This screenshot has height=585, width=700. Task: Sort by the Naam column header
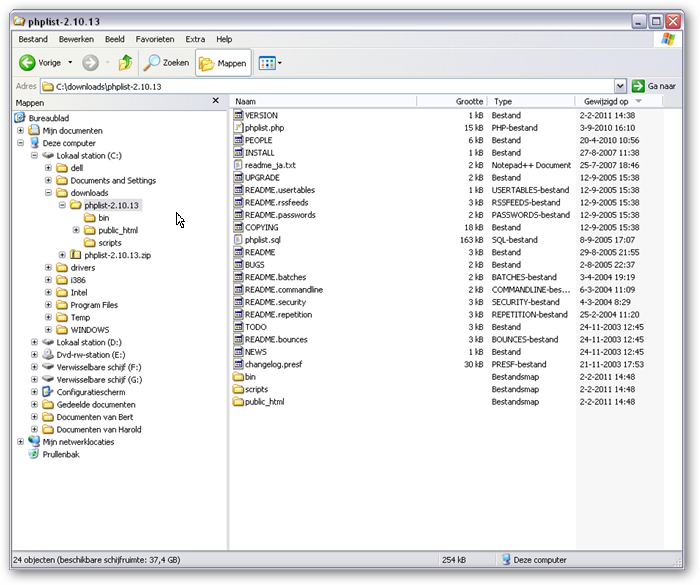(x=324, y=101)
